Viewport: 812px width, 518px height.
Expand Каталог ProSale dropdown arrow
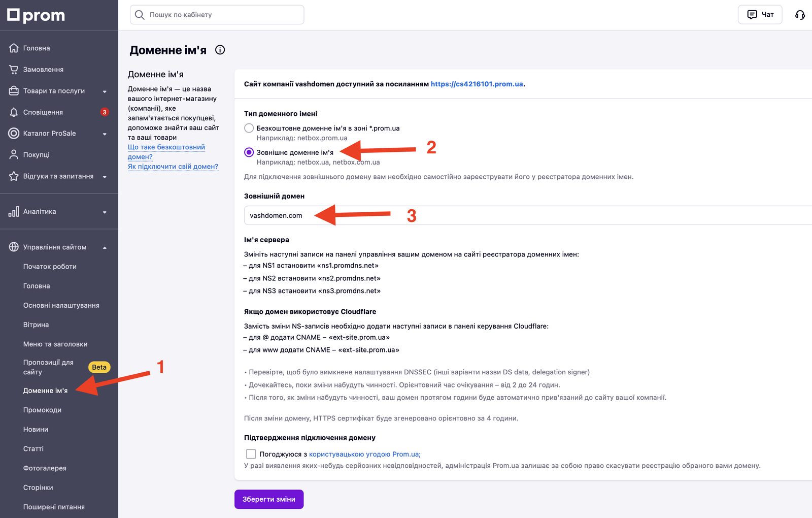click(105, 134)
